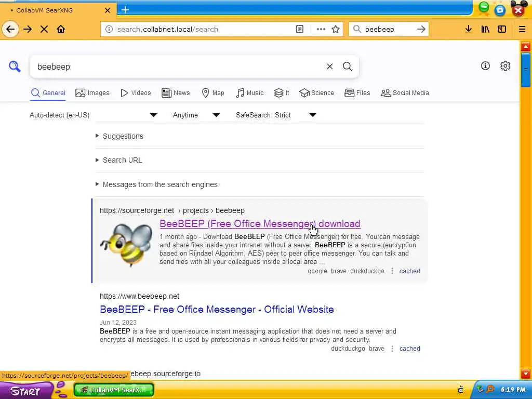Click the green minimize bubble in title bar

tap(484, 8)
